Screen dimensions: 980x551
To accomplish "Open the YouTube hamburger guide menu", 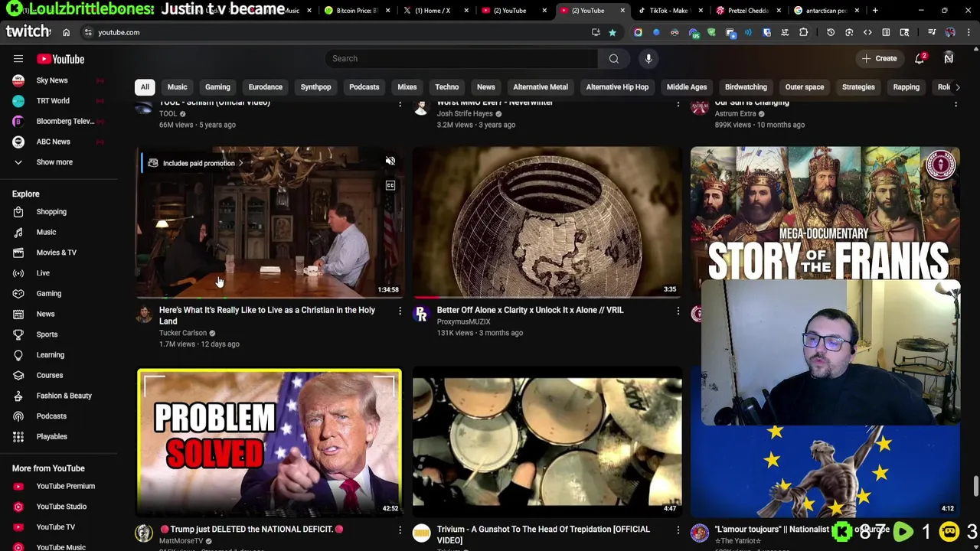I will coord(18,59).
